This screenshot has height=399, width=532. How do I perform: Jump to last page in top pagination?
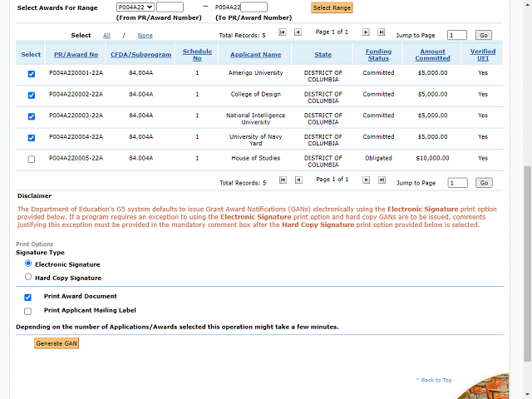pos(381,32)
